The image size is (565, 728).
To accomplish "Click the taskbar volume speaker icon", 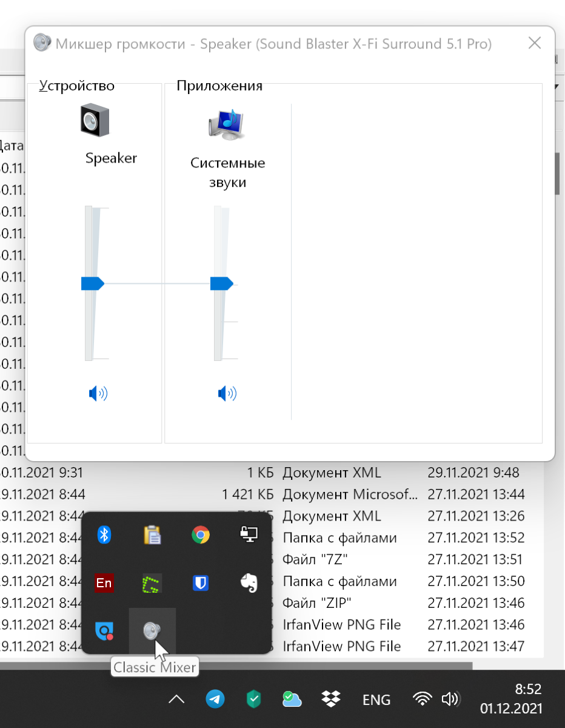I will 450,699.
